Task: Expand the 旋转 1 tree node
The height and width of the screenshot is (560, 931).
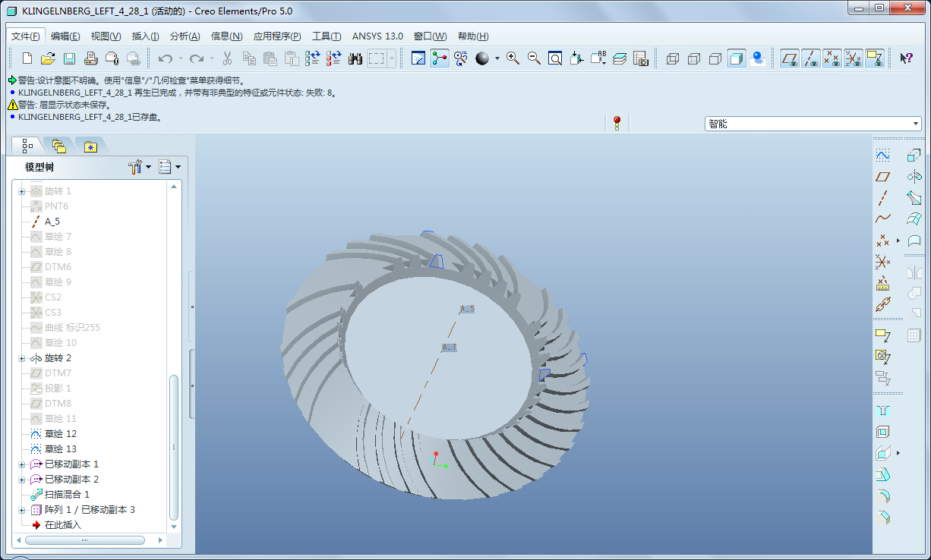Action: click(22, 191)
